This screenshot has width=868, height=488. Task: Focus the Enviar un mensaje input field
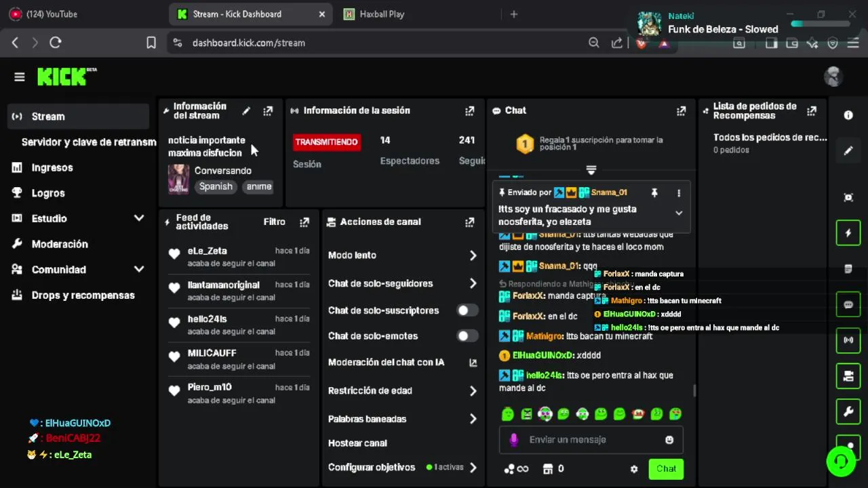[591, 440]
